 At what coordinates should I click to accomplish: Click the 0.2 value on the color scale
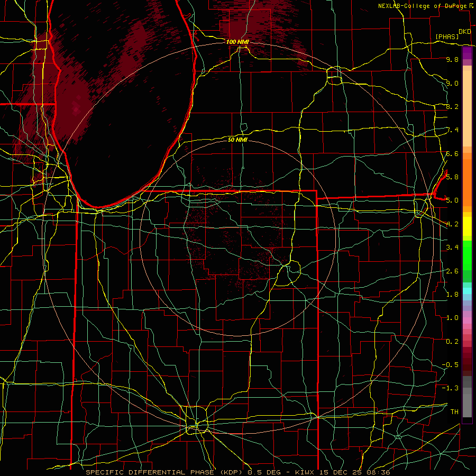click(x=452, y=341)
